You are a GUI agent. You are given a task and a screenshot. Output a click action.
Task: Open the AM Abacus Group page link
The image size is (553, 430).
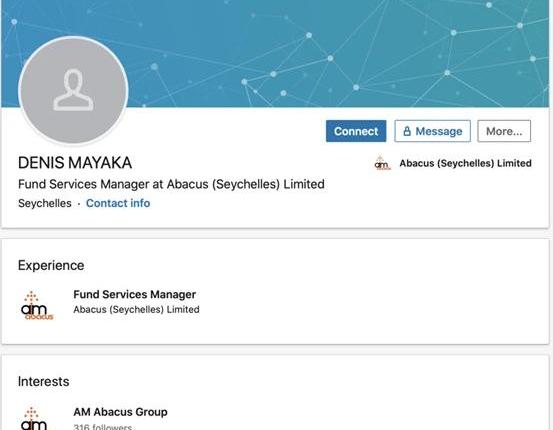[x=120, y=412]
